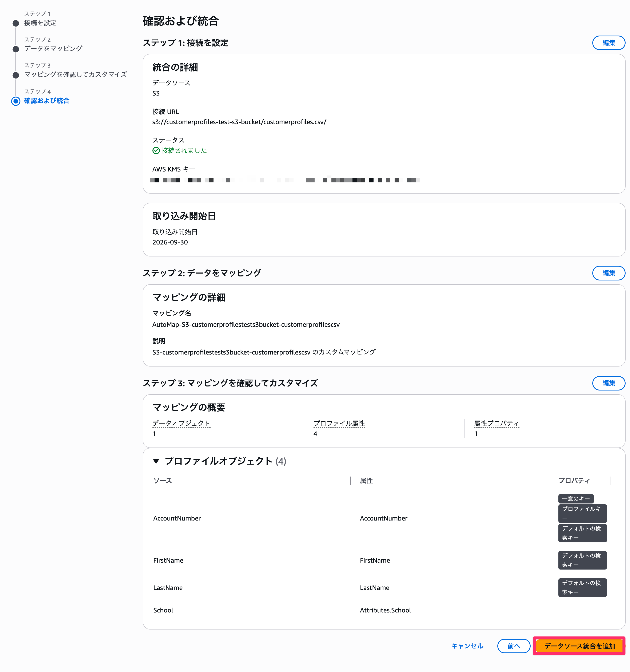
Task: Click the プロファイル属性 dotted label
Action: pos(339,423)
